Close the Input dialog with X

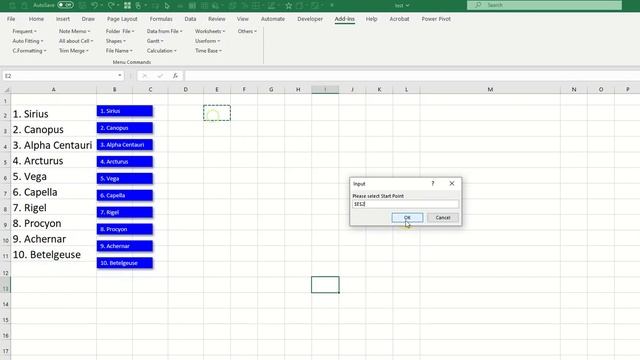click(x=452, y=183)
